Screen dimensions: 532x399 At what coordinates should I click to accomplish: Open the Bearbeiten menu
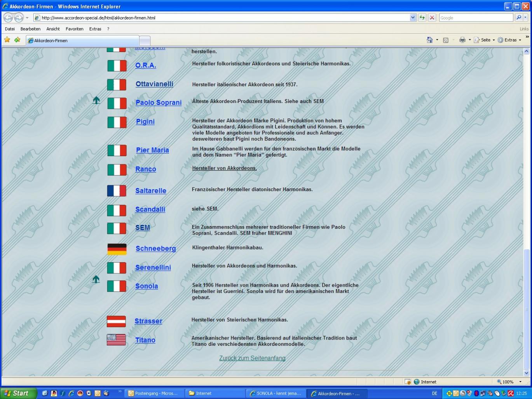pos(30,29)
